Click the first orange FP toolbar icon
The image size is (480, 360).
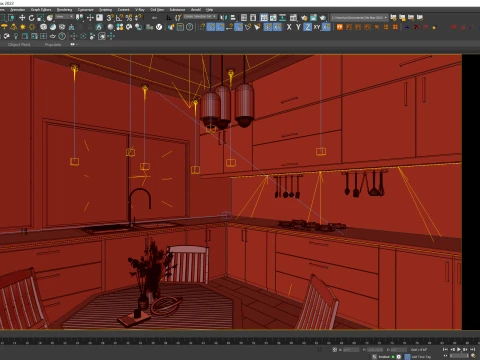click(339, 27)
